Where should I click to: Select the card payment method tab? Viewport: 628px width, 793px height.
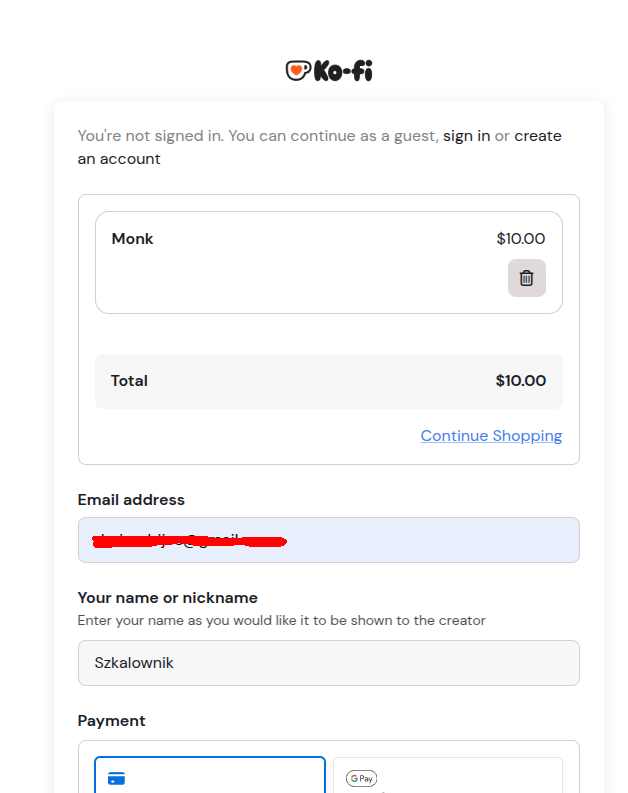coord(210,776)
